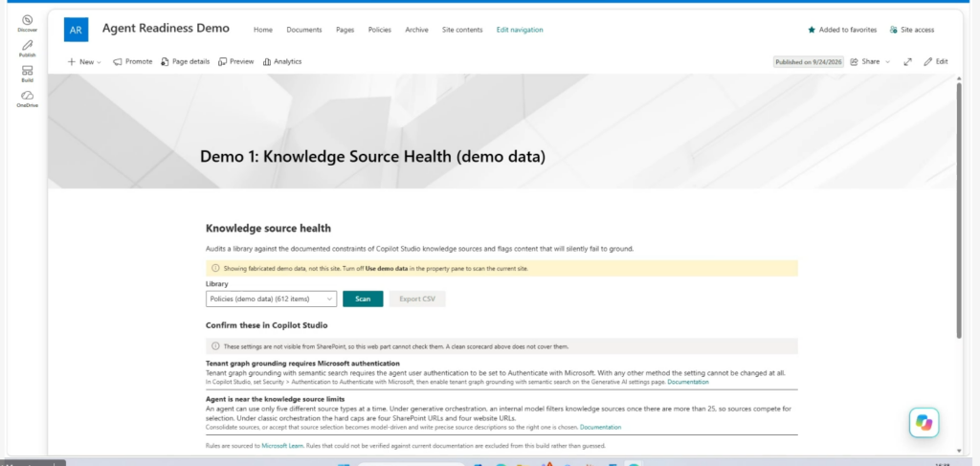Open the Share dropdown menu
The width and height of the screenshot is (980, 466).
pyautogui.click(x=870, y=62)
